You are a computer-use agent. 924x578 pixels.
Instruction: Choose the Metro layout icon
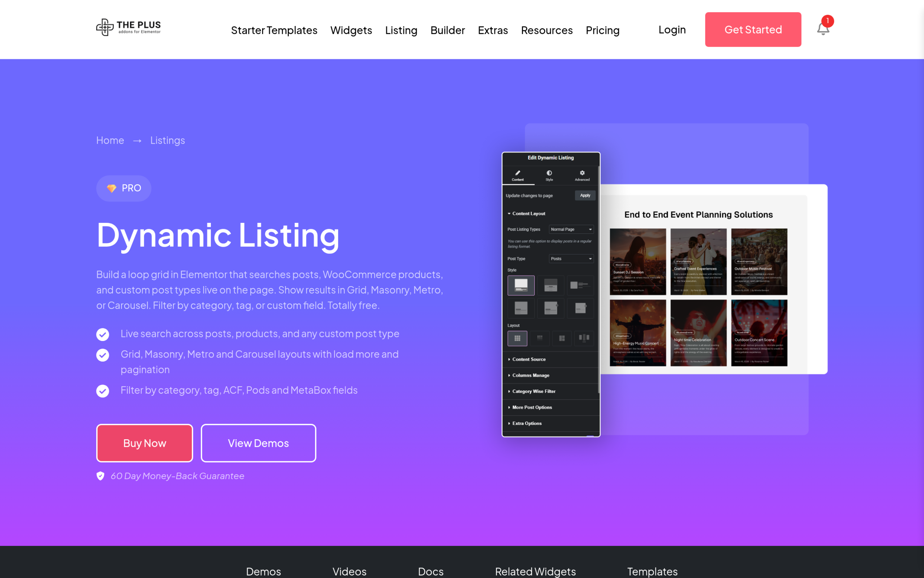pyautogui.click(x=562, y=338)
